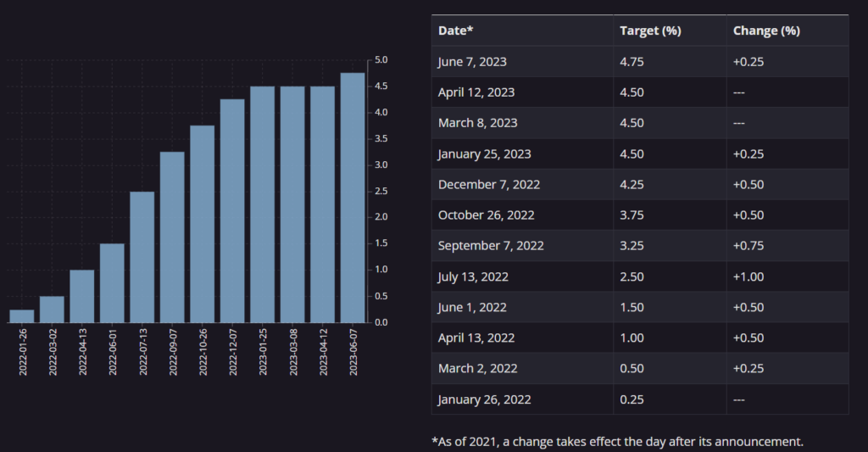This screenshot has width=868, height=452.
Task: Select the bar for 2022-10-26
Action: [x=202, y=224]
